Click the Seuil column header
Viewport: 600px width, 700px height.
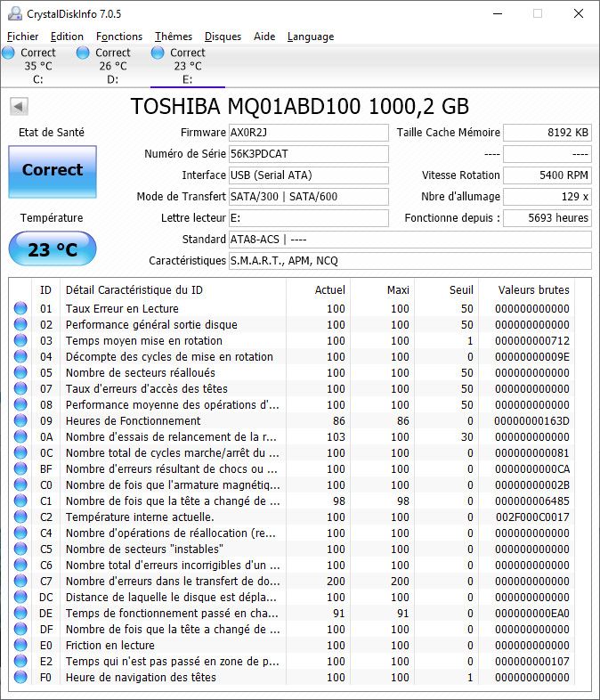coord(461,290)
